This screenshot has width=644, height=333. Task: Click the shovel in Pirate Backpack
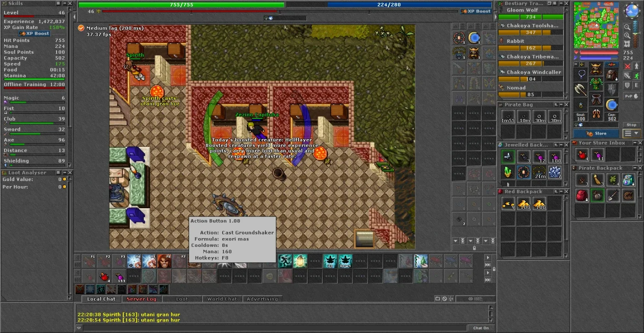pyautogui.click(x=612, y=195)
